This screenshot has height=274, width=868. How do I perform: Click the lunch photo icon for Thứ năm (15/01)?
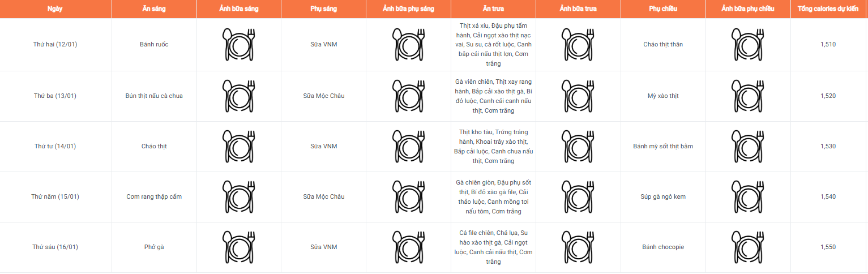pyautogui.click(x=578, y=196)
